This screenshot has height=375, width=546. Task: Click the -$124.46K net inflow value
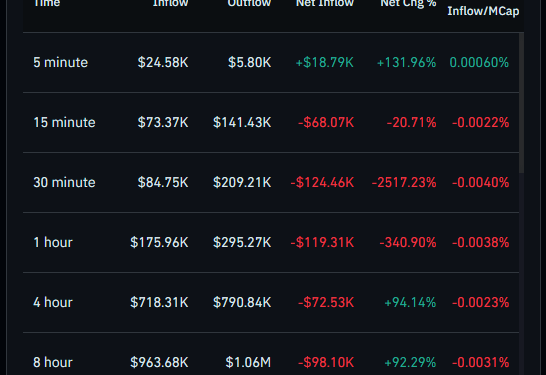pyautogui.click(x=322, y=182)
